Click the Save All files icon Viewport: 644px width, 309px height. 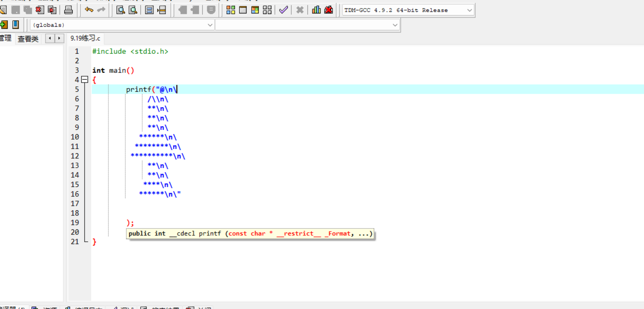point(28,10)
